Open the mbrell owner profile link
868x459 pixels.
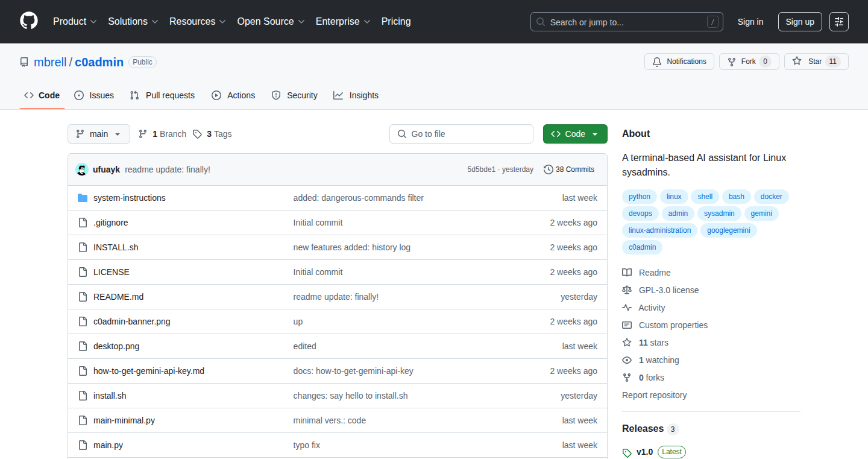[x=51, y=62]
